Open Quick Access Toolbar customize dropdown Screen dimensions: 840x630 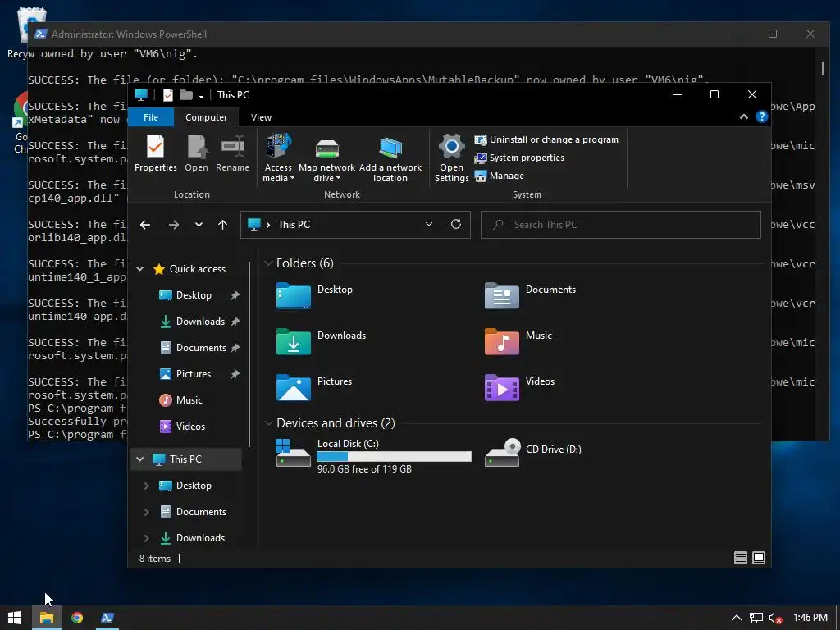pyautogui.click(x=202, y=95)
